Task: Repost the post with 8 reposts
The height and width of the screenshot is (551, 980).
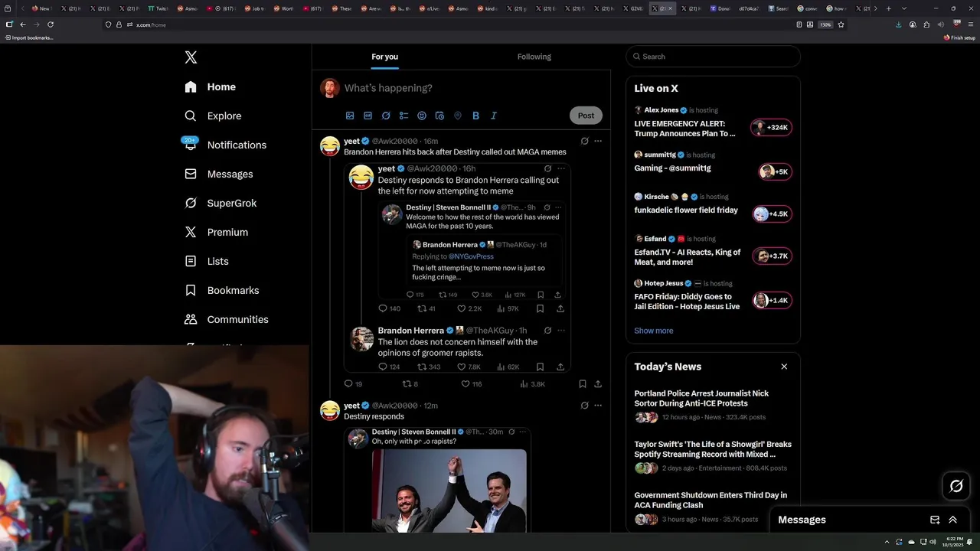Action: point(410,384)
